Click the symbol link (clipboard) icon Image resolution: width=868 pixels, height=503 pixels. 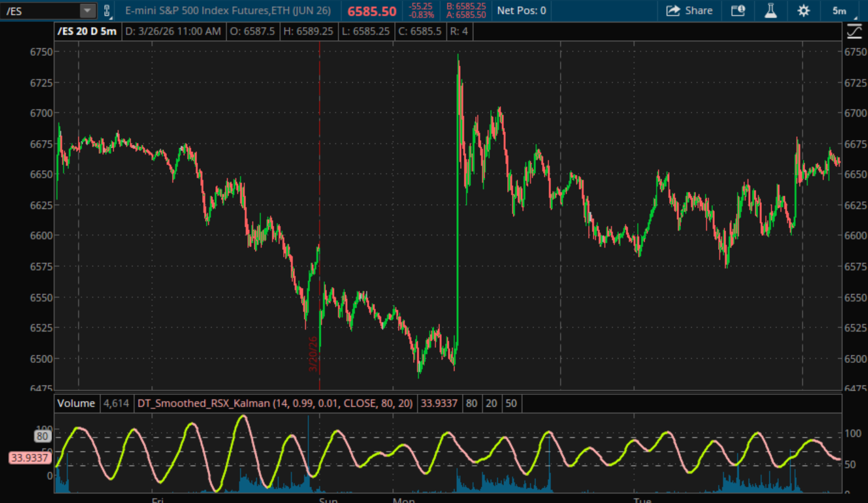point(107,11)
